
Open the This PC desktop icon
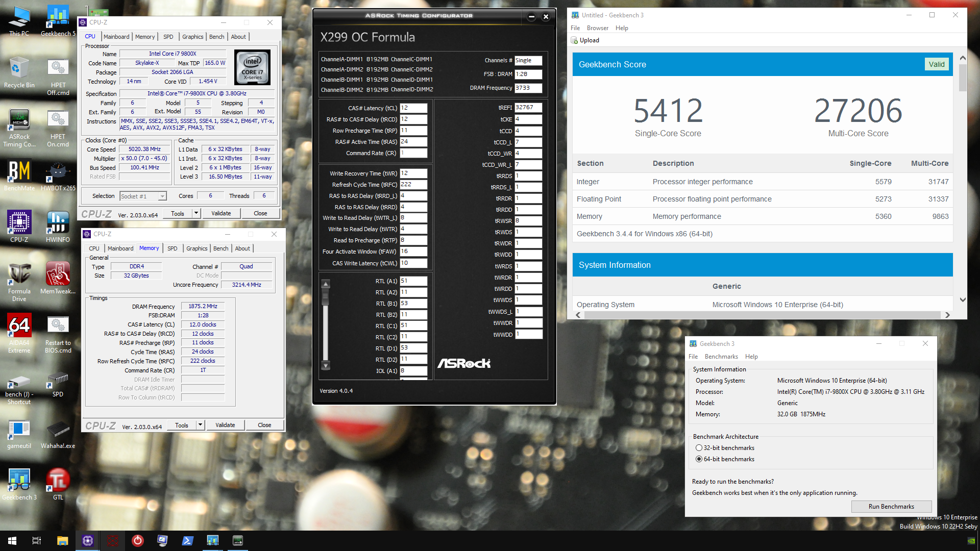pos(19,21)
